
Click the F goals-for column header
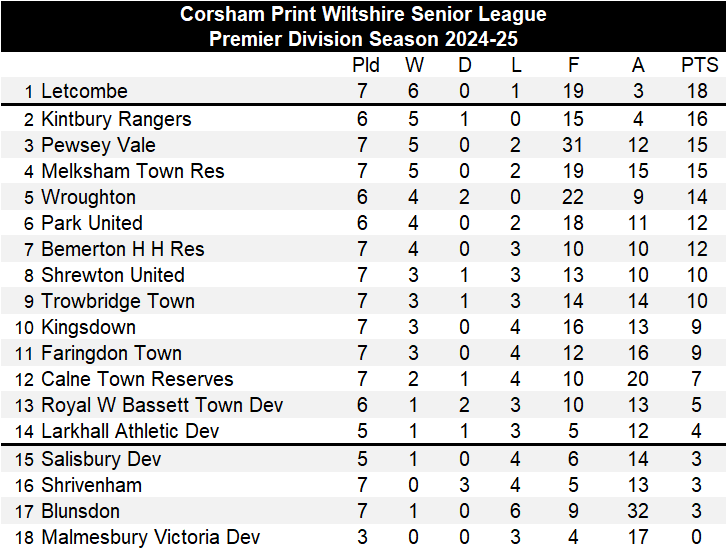573,65
